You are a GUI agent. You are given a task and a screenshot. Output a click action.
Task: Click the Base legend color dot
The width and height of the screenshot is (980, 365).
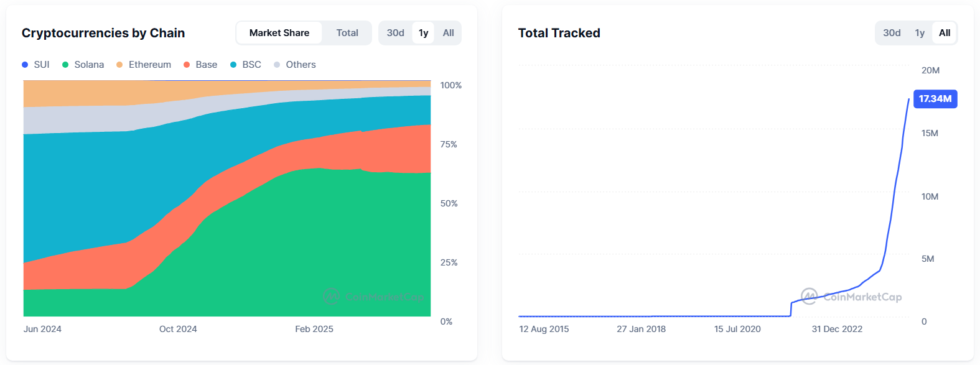tap(187, 65)
